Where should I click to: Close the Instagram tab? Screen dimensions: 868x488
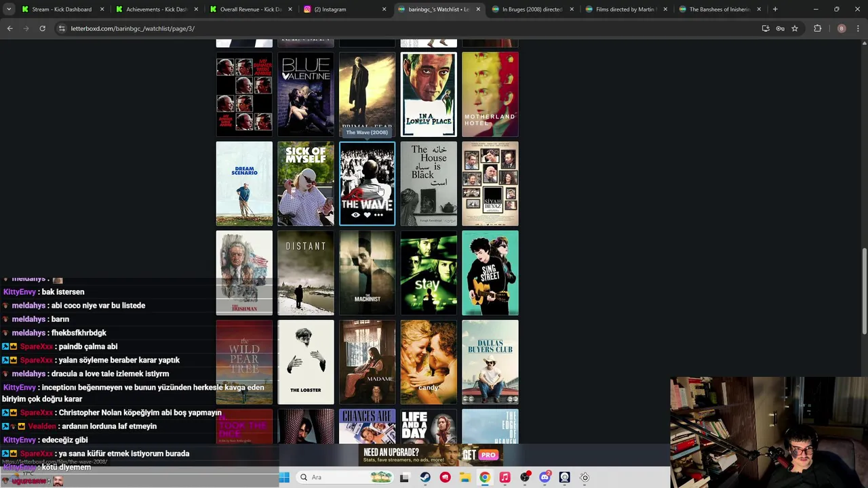tap(384, 9)
